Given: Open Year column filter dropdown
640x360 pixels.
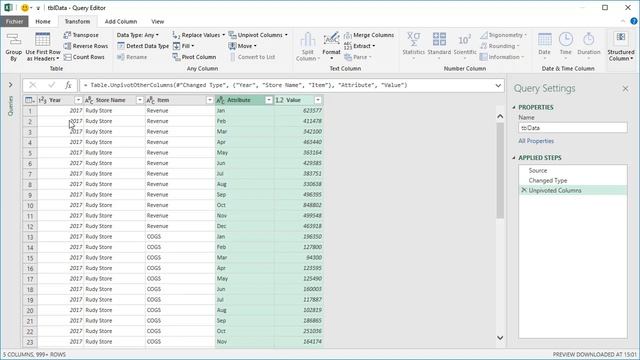Looking at the screenshot, I should pyautogui.click(x=78, y=100).
